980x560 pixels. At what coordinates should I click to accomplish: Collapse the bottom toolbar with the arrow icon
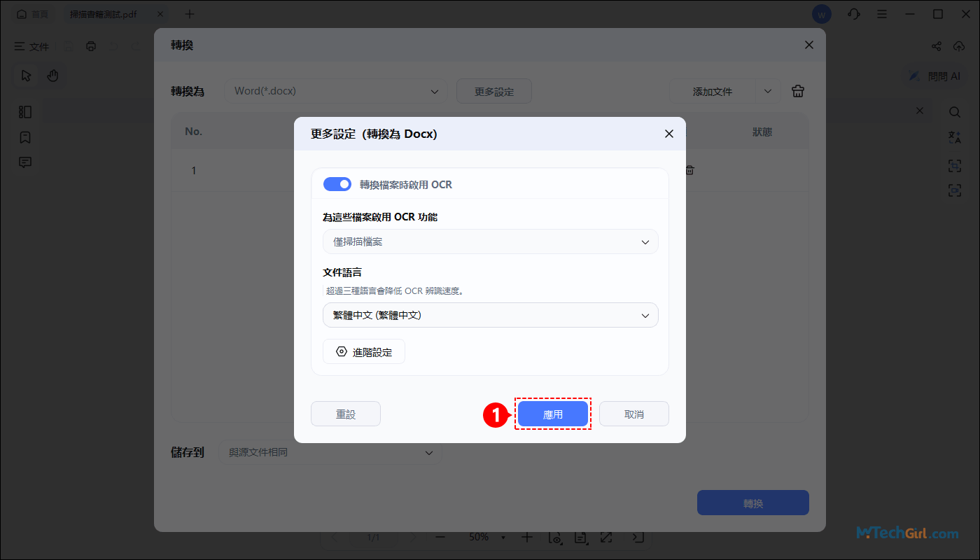point(638,537)
